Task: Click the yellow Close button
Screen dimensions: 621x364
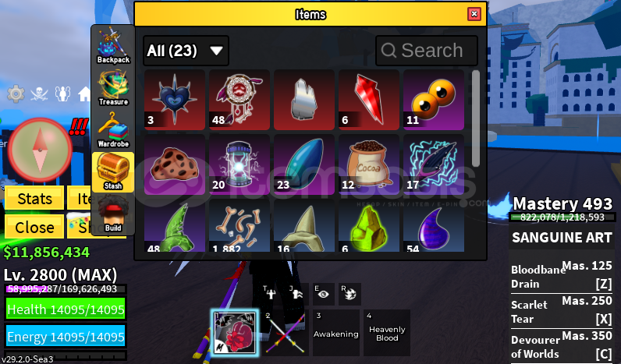Action: [x=34, y=227]
